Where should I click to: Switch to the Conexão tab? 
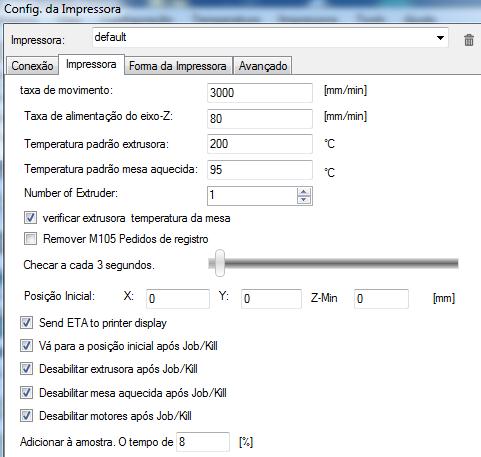pos(32,66)
